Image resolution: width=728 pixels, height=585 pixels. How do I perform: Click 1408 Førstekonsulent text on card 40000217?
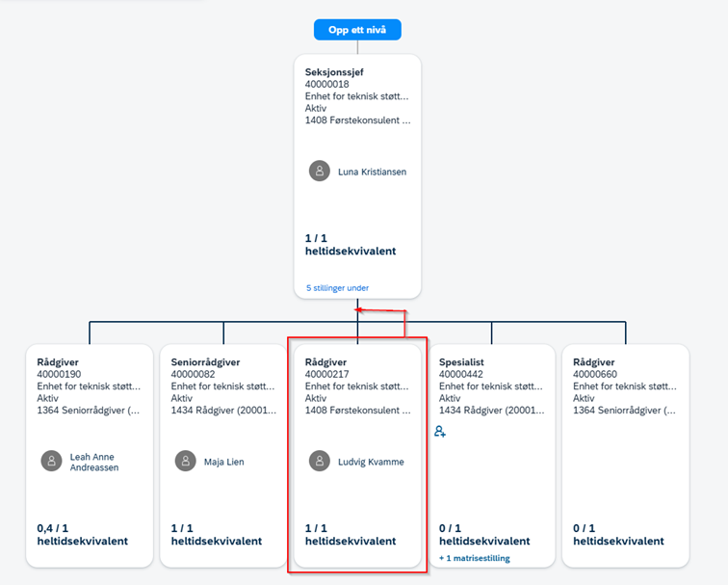(x=357, y=411)
